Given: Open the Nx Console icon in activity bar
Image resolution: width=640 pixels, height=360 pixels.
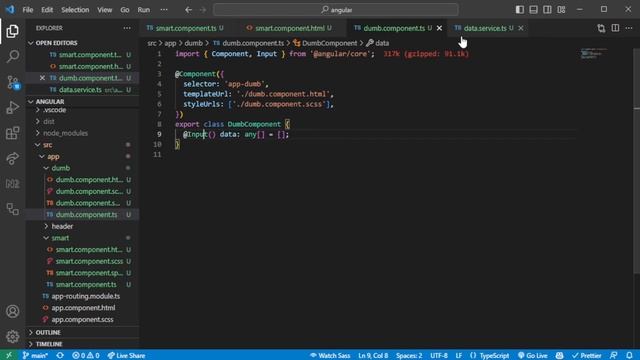Looking at the screenshot, I should pyautogui.click(x=12, y=184).
